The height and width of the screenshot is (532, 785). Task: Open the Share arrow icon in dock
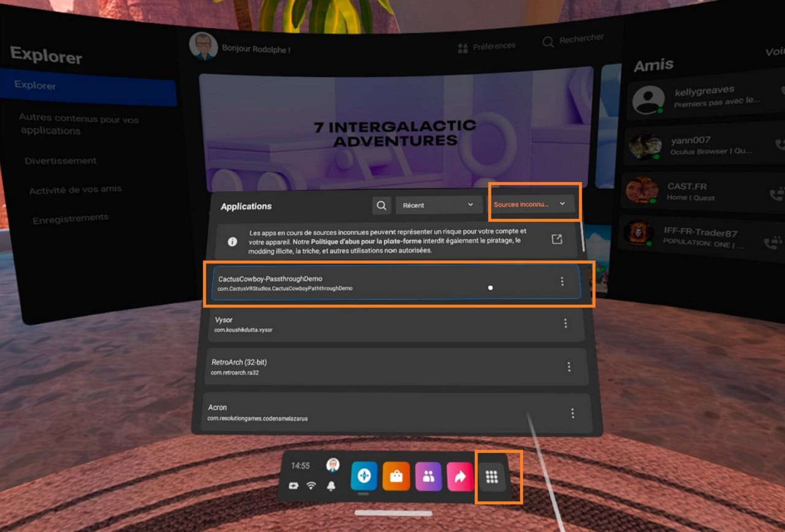pos(460,477)
